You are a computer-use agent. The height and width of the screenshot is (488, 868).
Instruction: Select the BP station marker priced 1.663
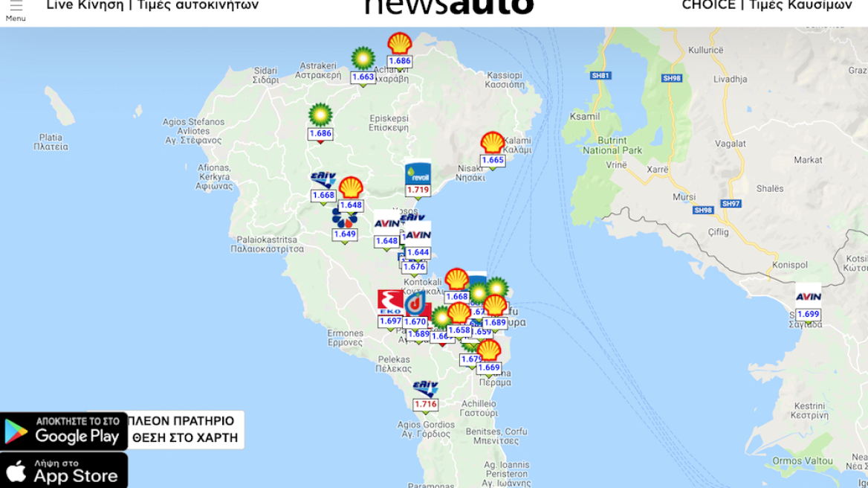pyautogui.click(x=363, y=60)
